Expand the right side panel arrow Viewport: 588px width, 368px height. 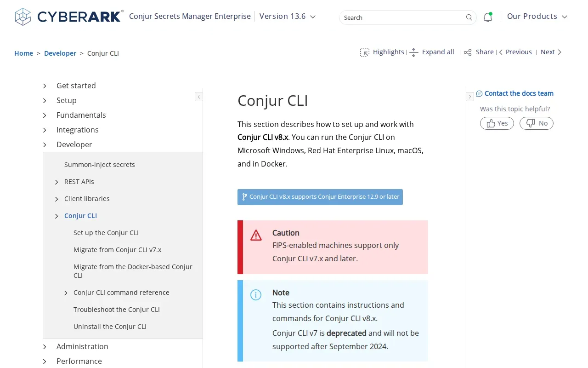(x=470, y=97)
